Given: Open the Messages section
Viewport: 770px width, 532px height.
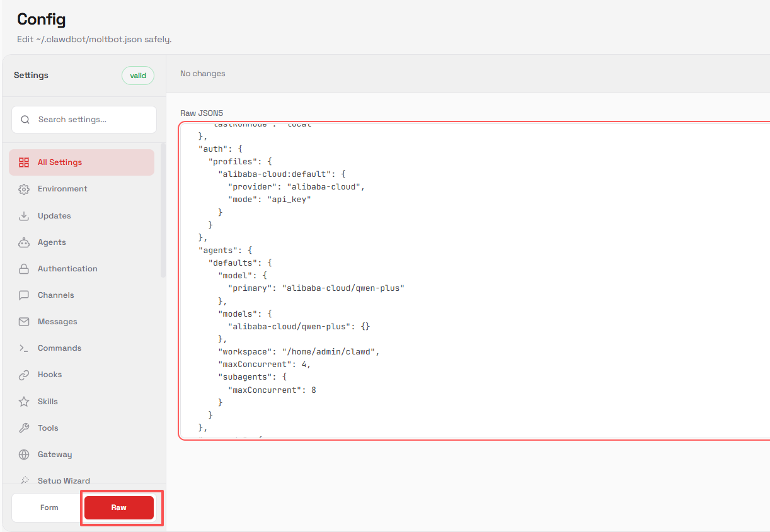Looking at the screenshot, I should tap(81, 322).
